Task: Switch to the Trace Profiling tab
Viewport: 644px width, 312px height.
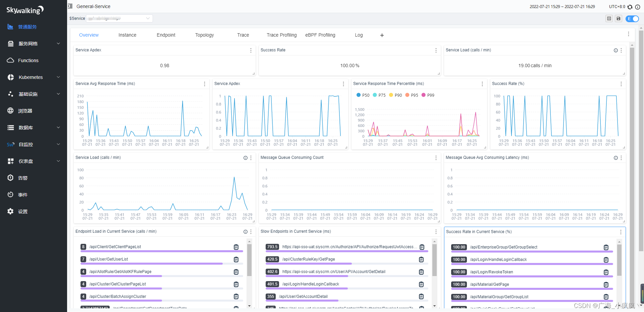Action: point(282,35)
